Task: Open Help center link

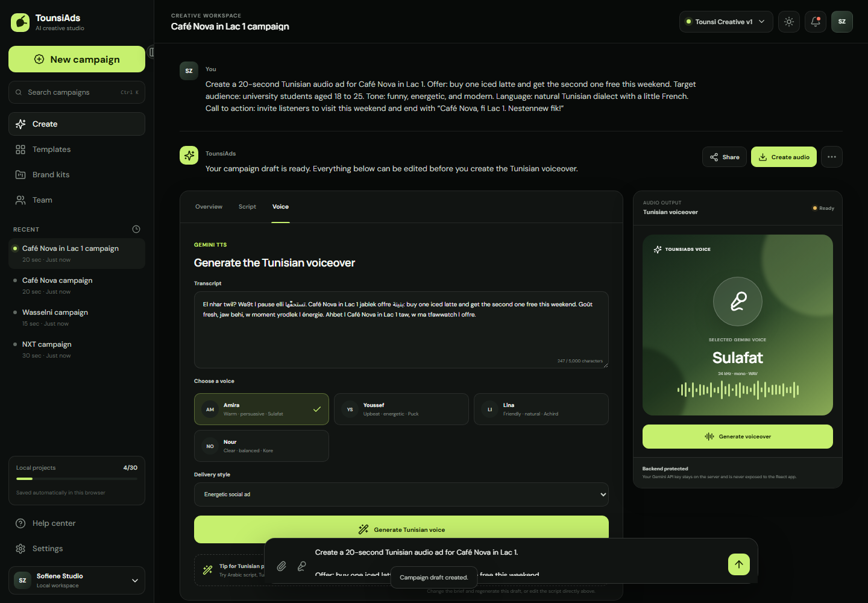Action: (x=77, y=523)
